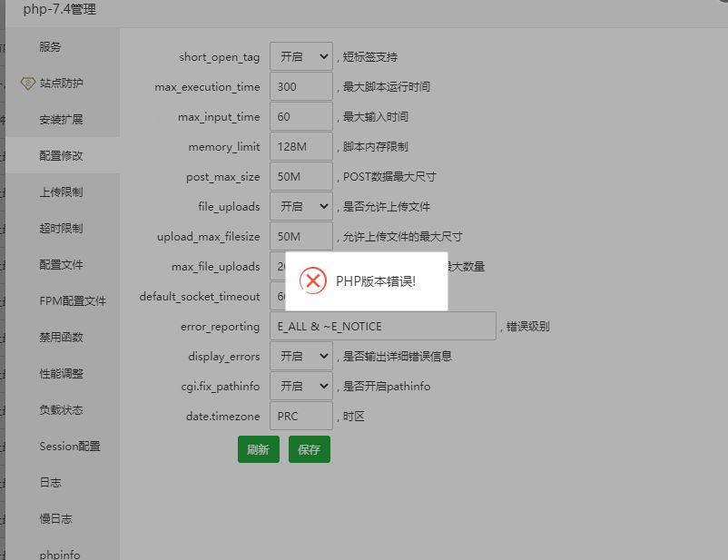Expand short_open_tag dropdown
728x560 pixels.
(x=301, y=56)
